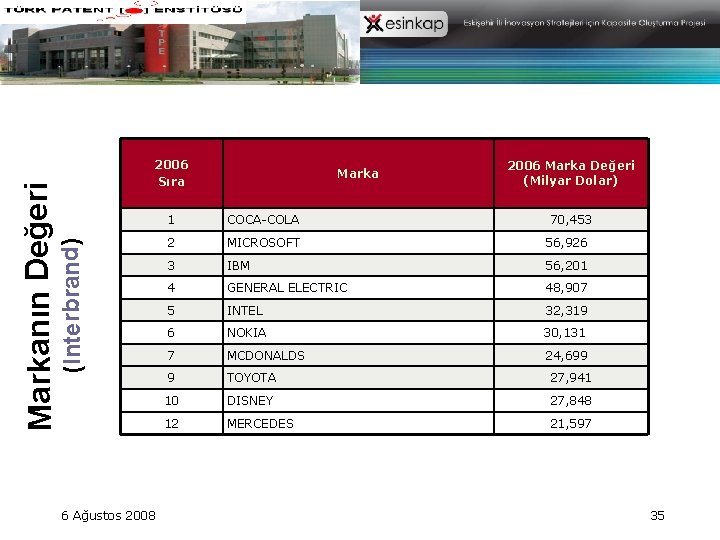
Task: Click the '(Interbrand)' vertical subtitle
Action: [73, 305]
